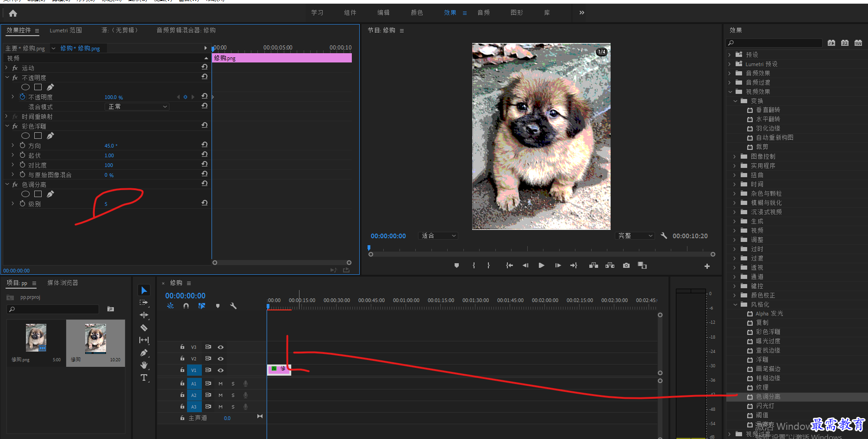Image resolution: width=868 pixels, height=439 pixels.
Task: Open the 完整 playback resolution dropdown
Action: tap(635, 235)
